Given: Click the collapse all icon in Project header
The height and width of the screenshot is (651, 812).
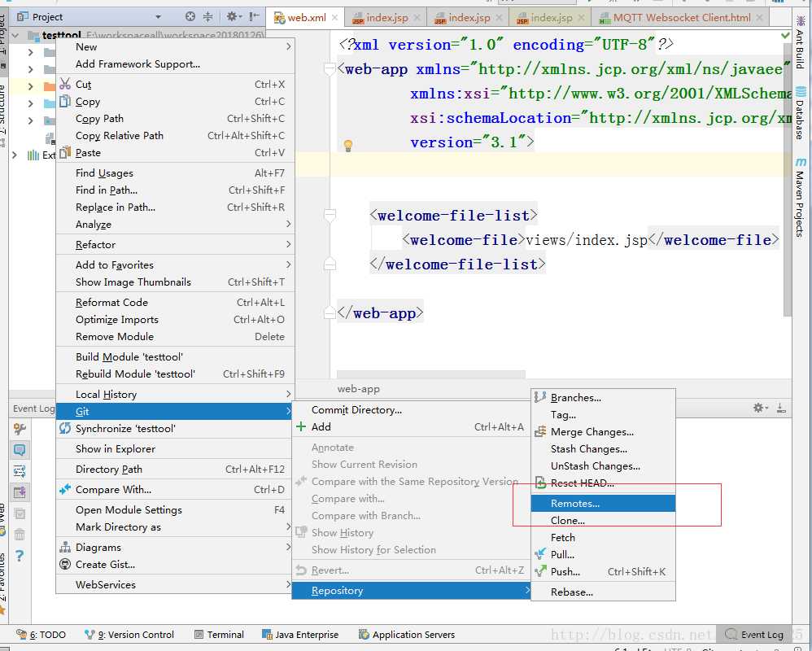Looking at the screenshot, I should 207,16.
